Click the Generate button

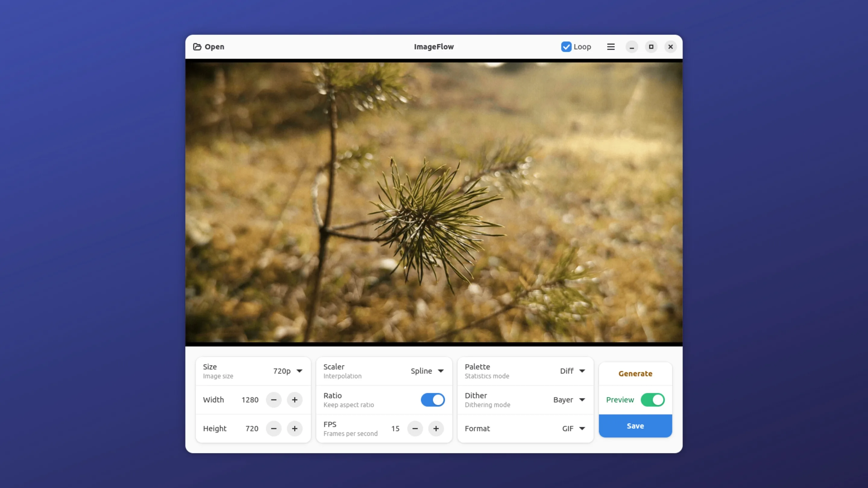pyautogui.click(x=635, y=374)
